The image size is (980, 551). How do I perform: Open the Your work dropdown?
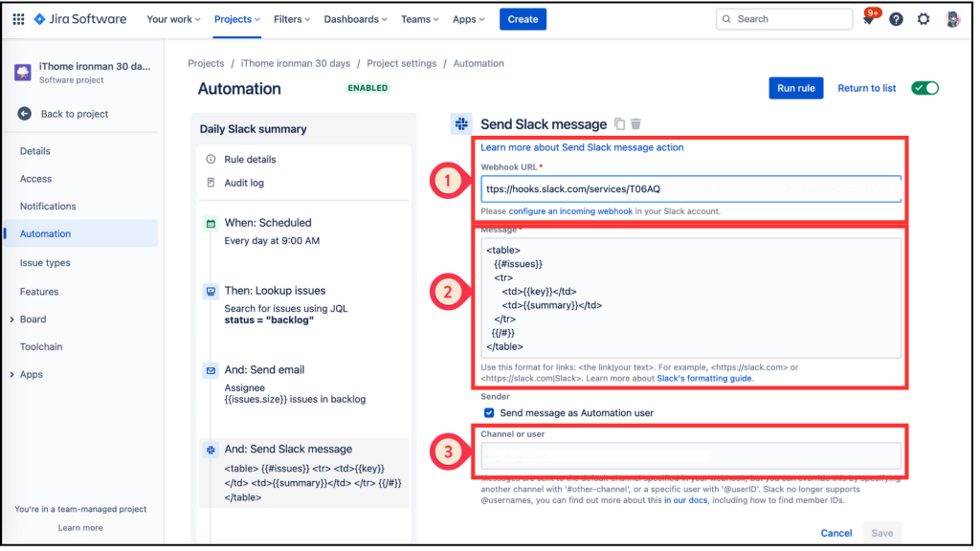point(173,19)
